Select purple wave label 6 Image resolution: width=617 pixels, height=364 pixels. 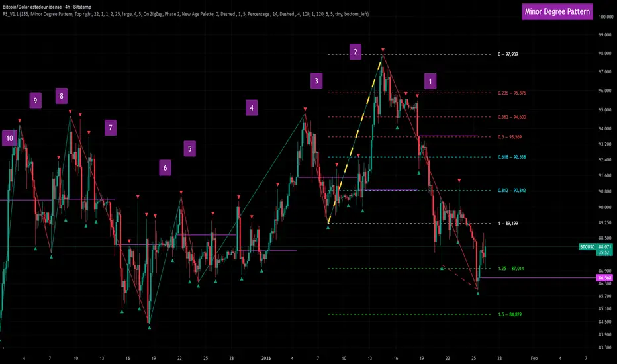[166, 167]
